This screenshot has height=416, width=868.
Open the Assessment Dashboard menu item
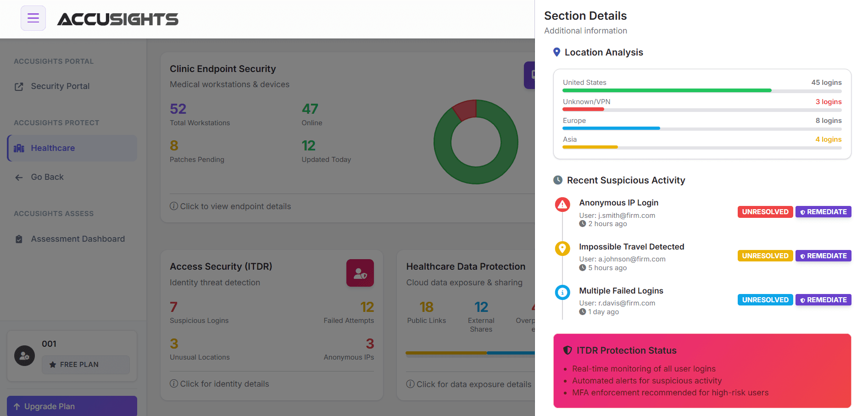coord(78,239)
